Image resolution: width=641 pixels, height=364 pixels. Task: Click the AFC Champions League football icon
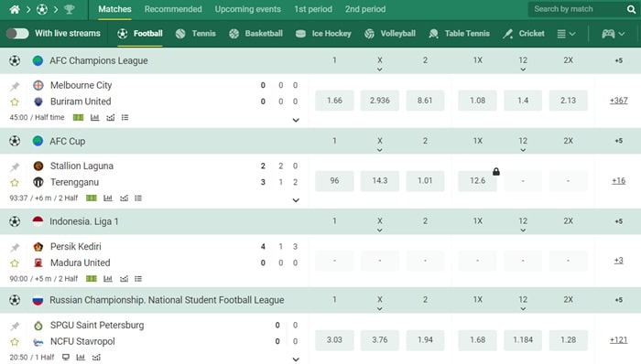(15, 60)
